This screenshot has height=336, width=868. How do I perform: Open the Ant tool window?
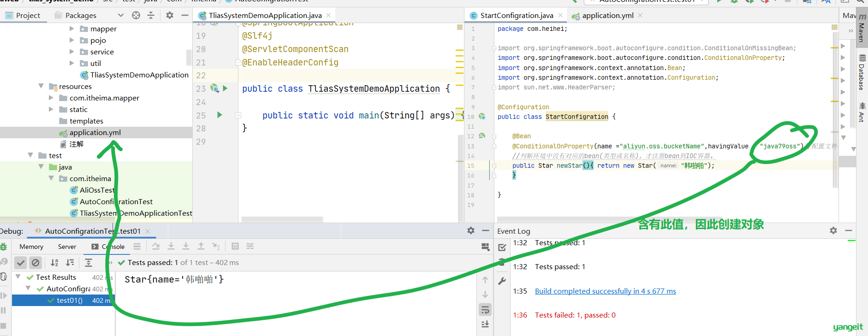tap(862, 112)
